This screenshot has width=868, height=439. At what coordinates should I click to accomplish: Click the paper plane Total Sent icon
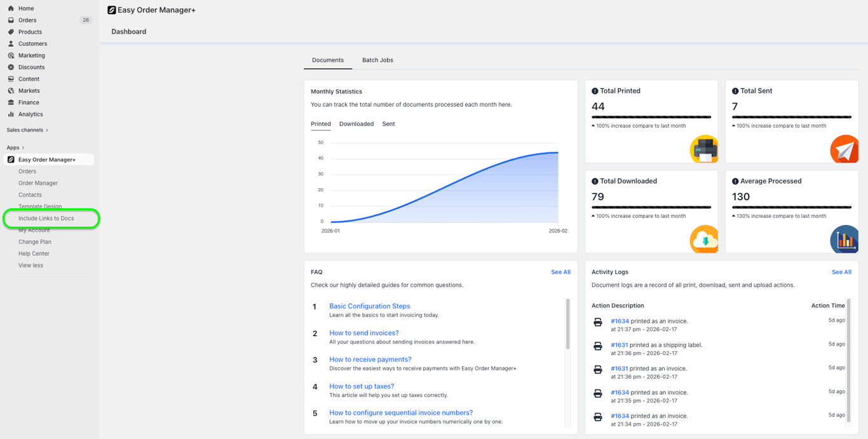coord(844,149)
